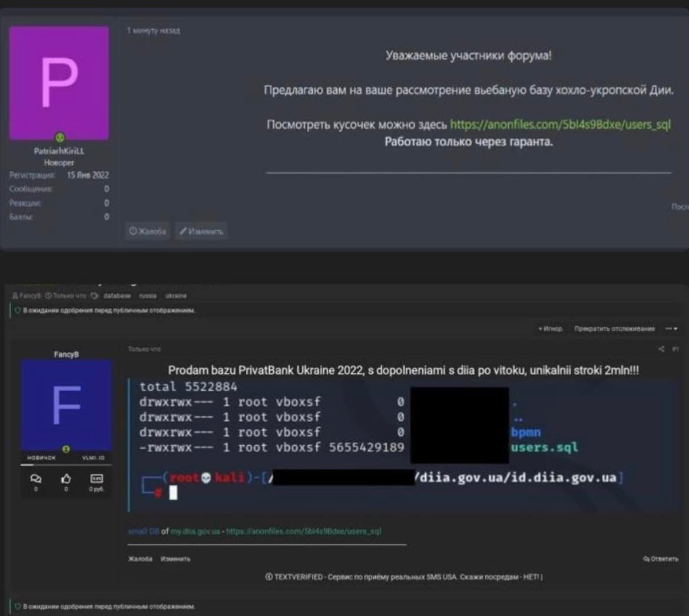Open the FancyB author link in thread header
This screenshot has width=689, height=616.
[x=26, y=296]
